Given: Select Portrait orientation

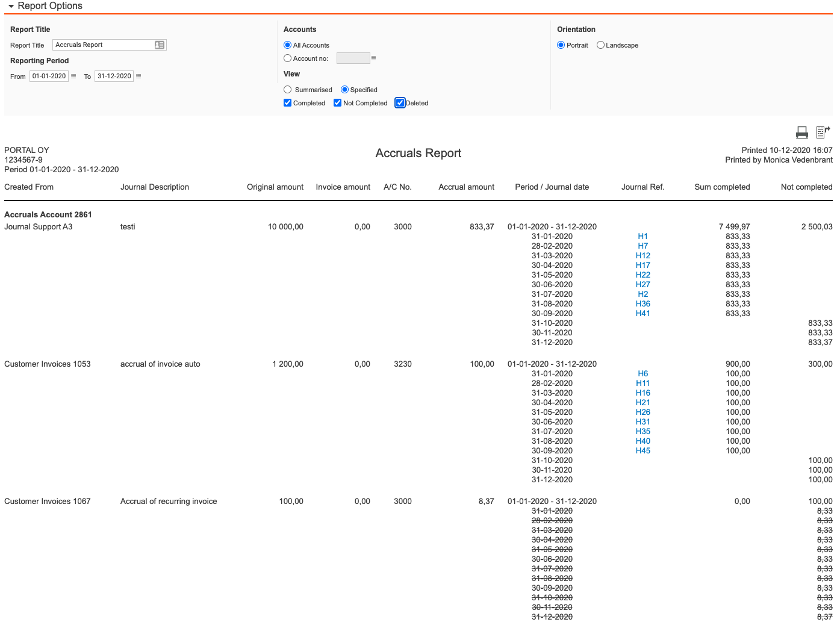Looking at the screenshot, I should click(561, 45).
